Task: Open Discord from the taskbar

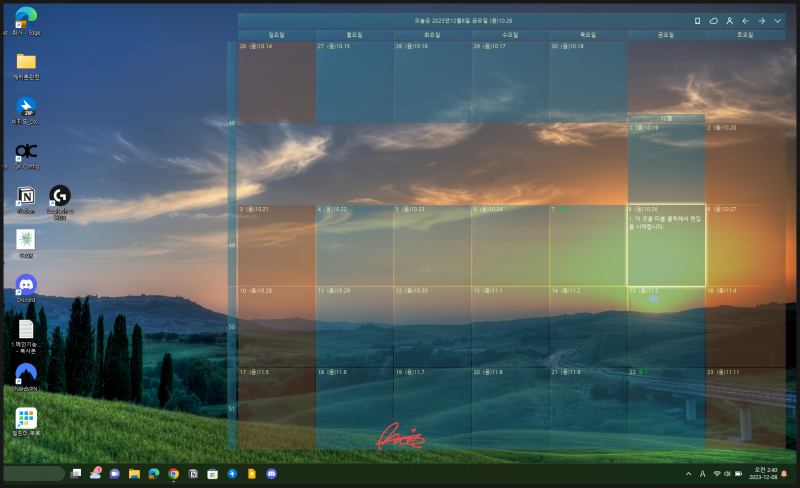Action: pos(271,474)
